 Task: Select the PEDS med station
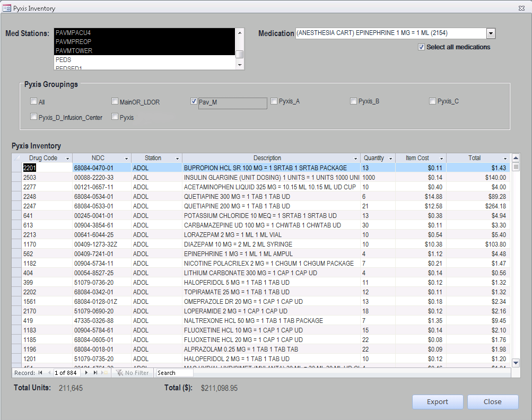point(64,60)
